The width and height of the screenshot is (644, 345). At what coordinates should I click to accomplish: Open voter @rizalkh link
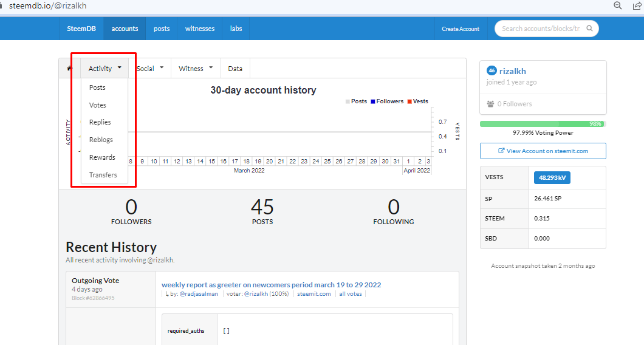[256, 293]
